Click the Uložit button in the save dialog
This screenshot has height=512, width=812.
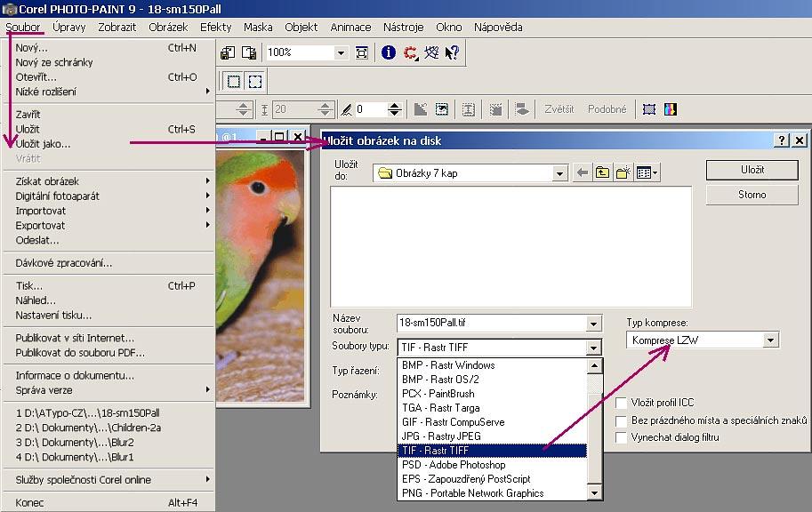click(752, 170)
